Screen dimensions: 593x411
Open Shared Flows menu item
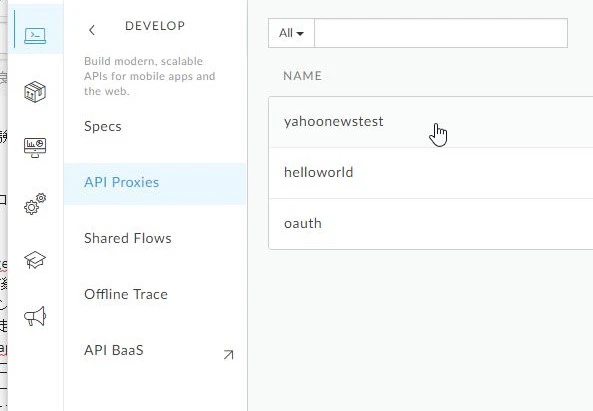click(x=128, y=238)
